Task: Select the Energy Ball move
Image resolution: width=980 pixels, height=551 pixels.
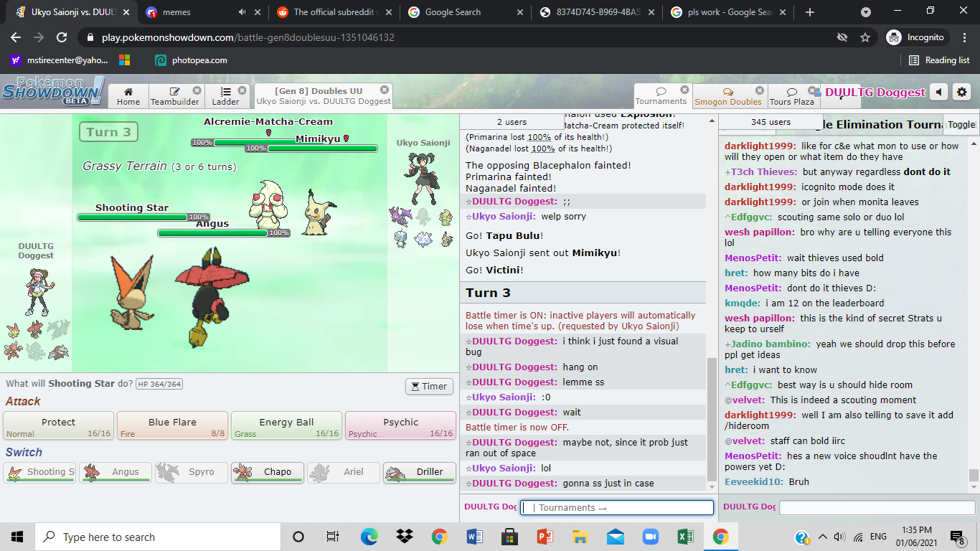Action: [286, 426]
